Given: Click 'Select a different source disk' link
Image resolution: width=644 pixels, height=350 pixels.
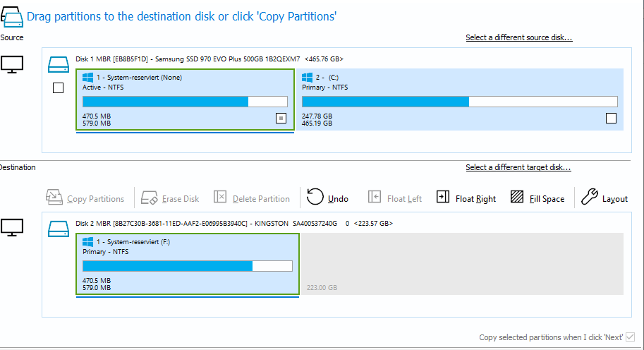Looking at the screenshot, I should click(x=518, y=37).
